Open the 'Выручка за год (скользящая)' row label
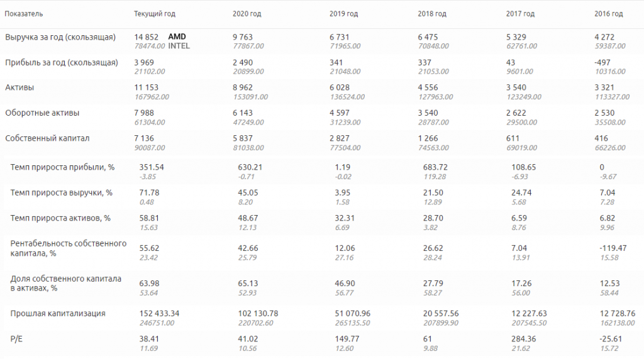This screenshot has width=644, height=359. click(60, 37)
